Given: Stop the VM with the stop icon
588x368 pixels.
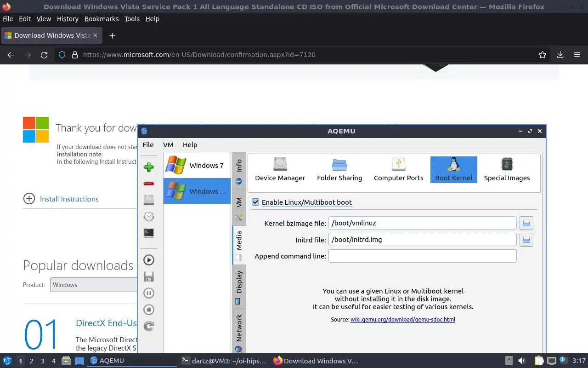Looking at the screenshot, I should click(x=148, y=310).
